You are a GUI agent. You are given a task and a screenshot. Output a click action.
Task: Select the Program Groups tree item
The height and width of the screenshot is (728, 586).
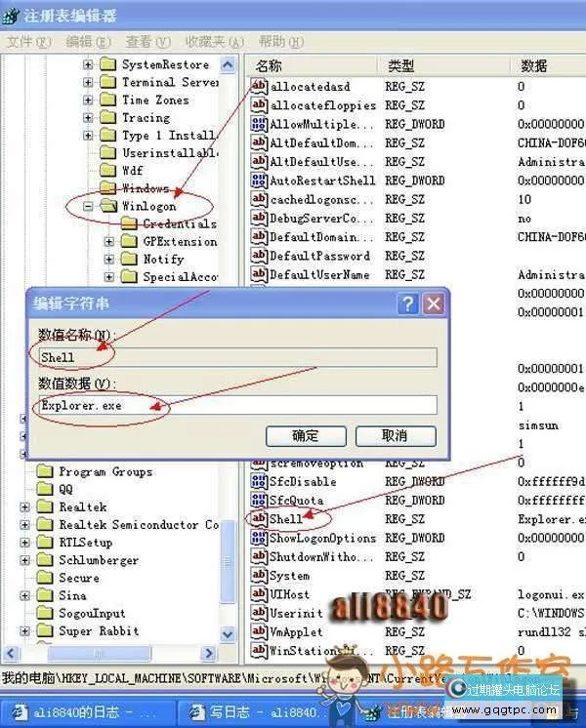[105, 471]
